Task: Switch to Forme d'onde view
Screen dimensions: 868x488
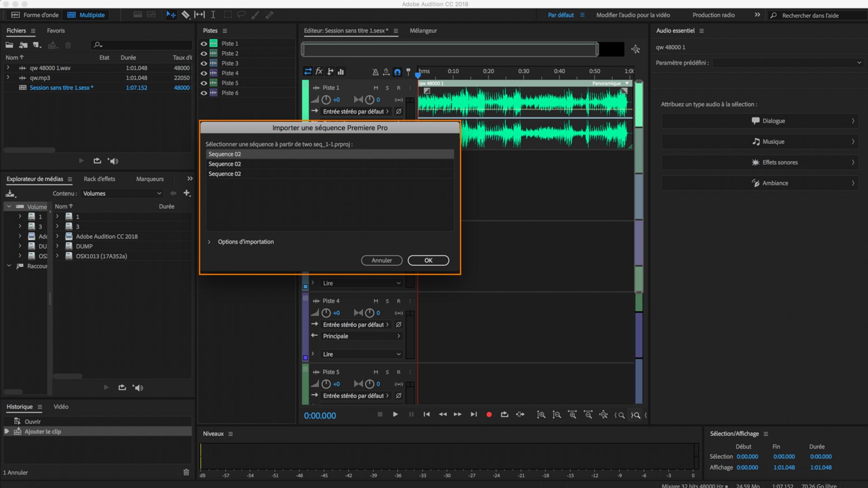Action: pos(34,14)
